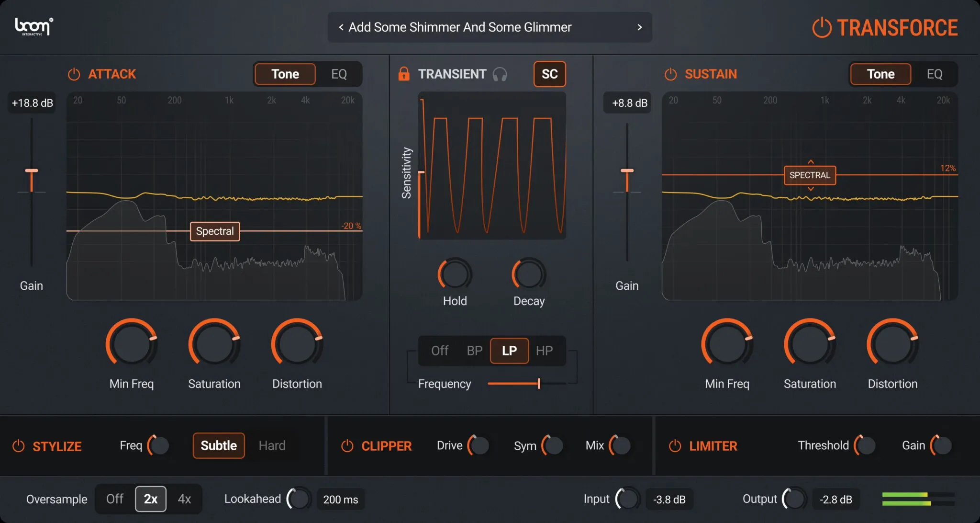
Task: Select the Sustain Tone tab
Action: coord(880,74)
